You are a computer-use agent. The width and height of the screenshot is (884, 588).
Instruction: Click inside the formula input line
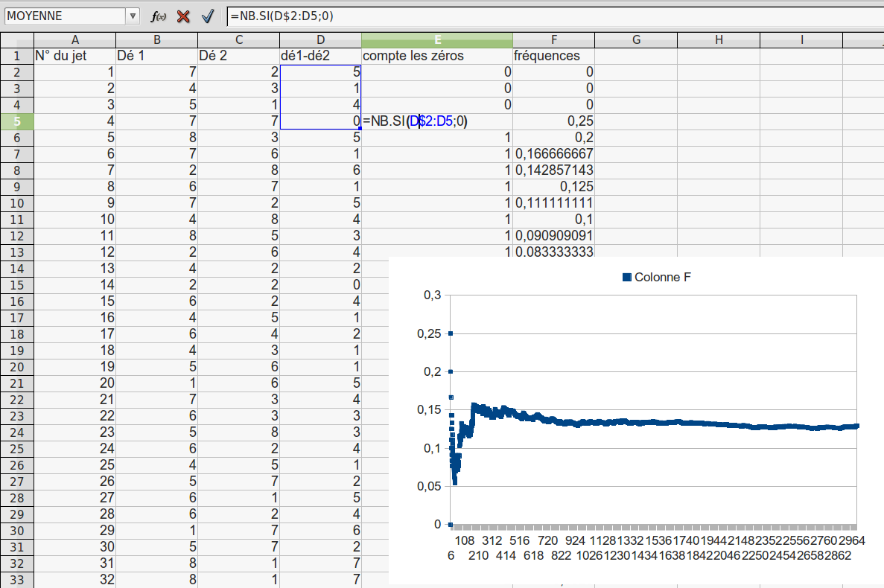(551, 16)
